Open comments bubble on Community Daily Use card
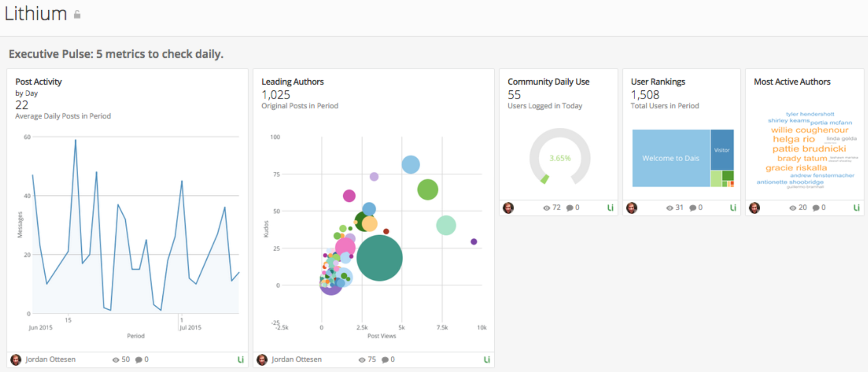The height and width of the screenshot is (372, 868). 569,208
